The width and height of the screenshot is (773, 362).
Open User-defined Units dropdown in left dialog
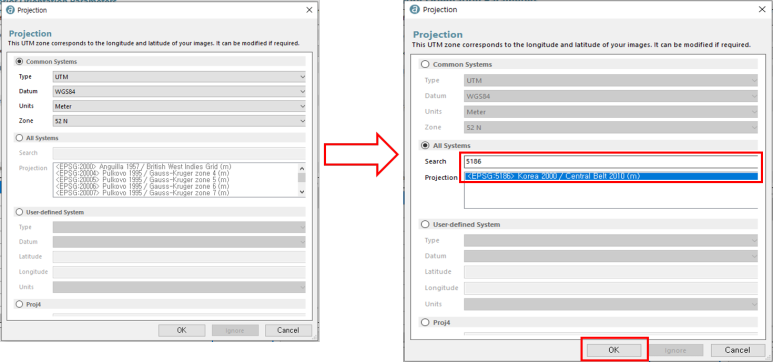(x=179, y=287)
